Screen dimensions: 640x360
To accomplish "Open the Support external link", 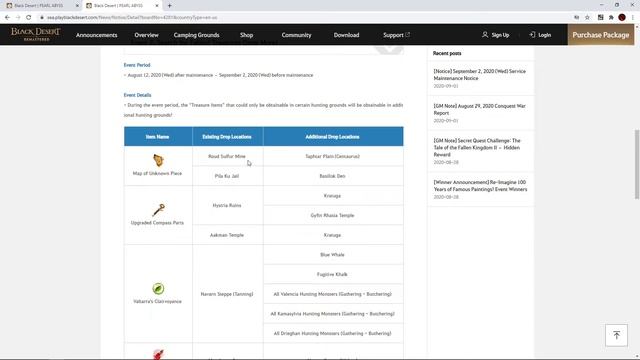I will [x=396, y=35].
